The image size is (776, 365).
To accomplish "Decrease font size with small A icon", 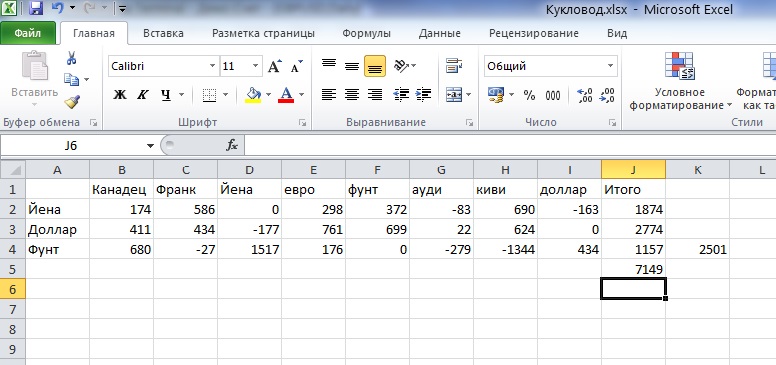I will (296, 66).
